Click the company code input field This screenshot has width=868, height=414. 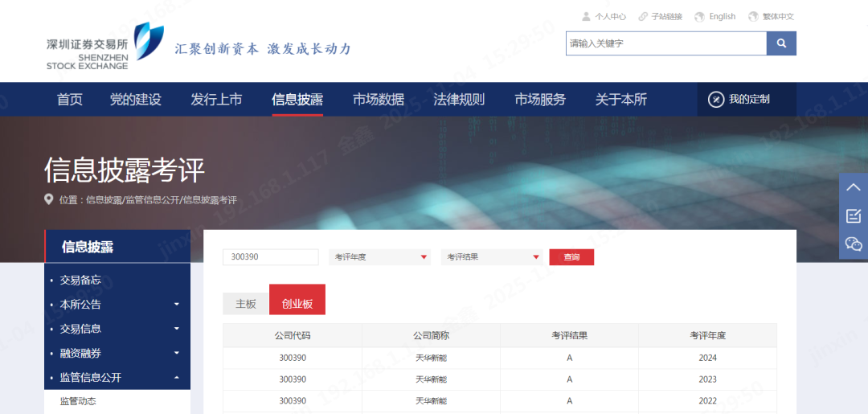(270, 257)
